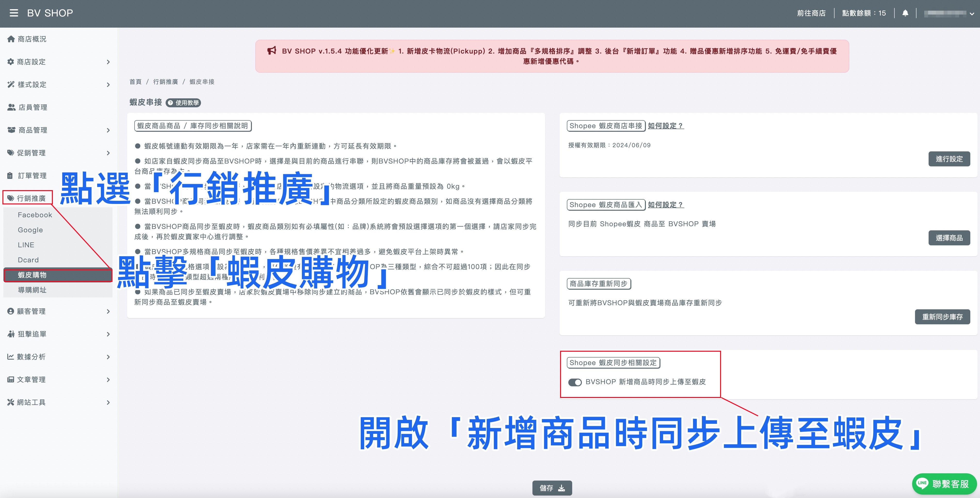Click the 進行設定 button
This screenshot has height=498, width=980.
pyautogui.click(x=949, y=159)
